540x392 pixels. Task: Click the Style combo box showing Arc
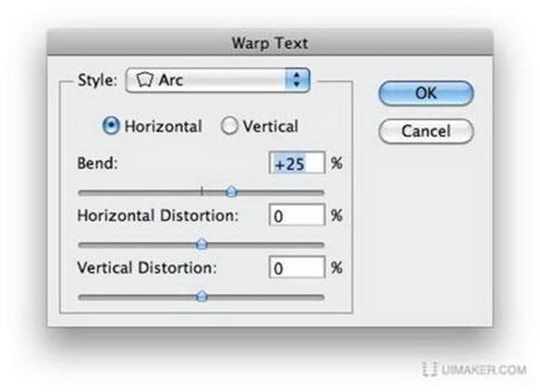coord(218,80)
